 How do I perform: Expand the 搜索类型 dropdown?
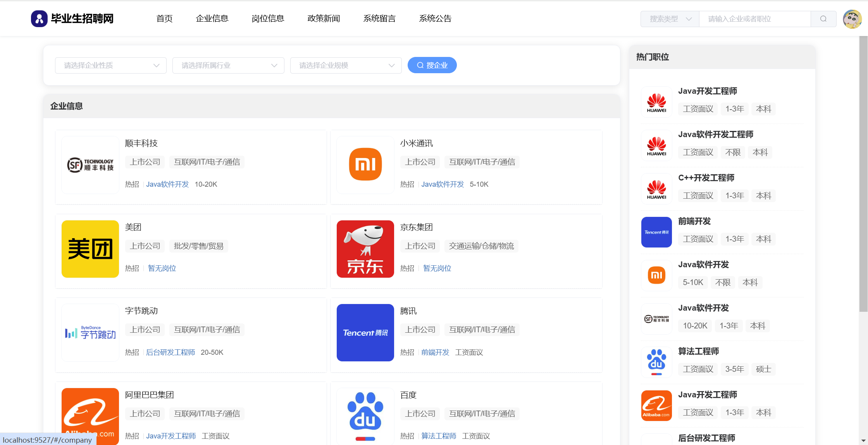click(670, 19)
